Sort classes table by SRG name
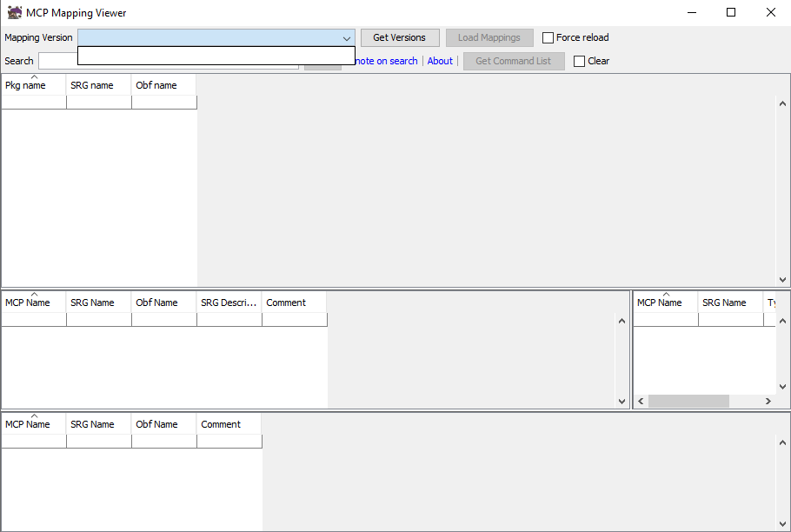 tap(98, 85)
